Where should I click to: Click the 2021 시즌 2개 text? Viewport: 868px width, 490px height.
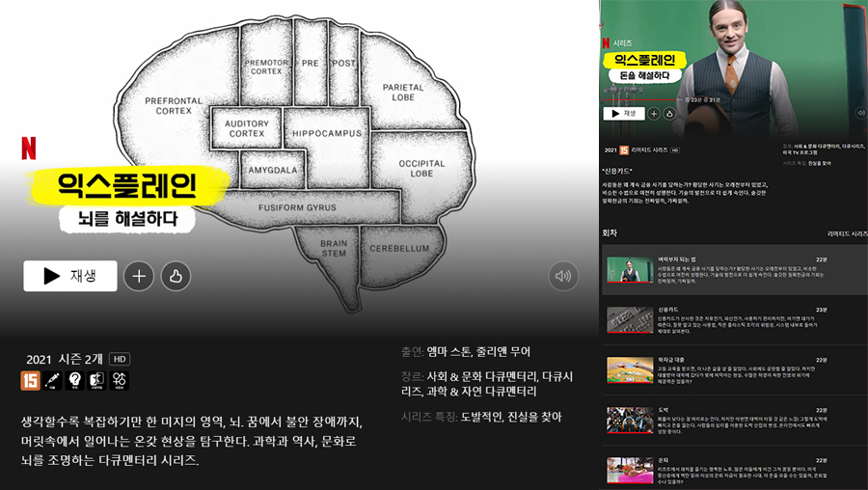tap(65, 359)
